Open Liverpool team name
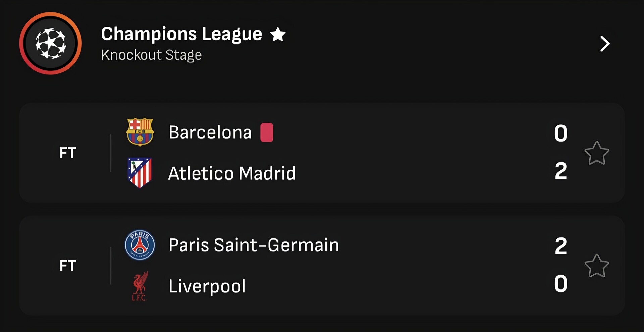The height and width of the screenshot is (332, 644). 207,286
